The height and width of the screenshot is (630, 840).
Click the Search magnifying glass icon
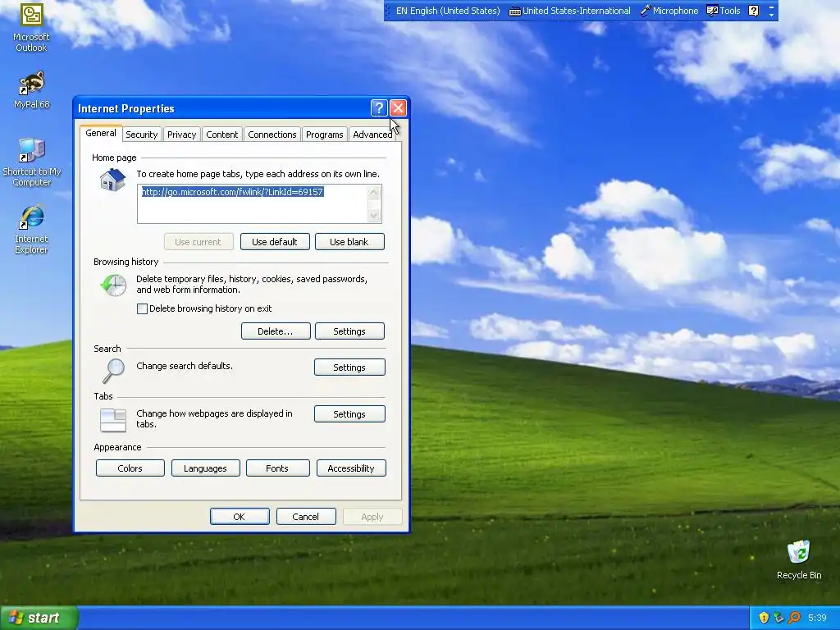[113, 371]
